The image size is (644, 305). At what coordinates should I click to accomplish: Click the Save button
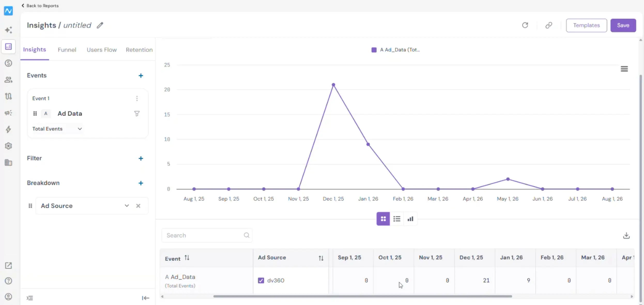pyautogui.click(x=623, y=25)
